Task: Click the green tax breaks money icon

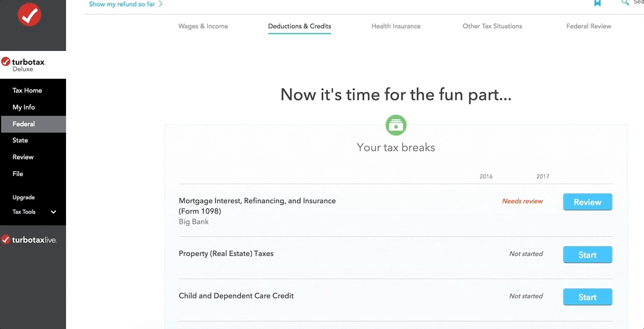Action: pos(396,125)
